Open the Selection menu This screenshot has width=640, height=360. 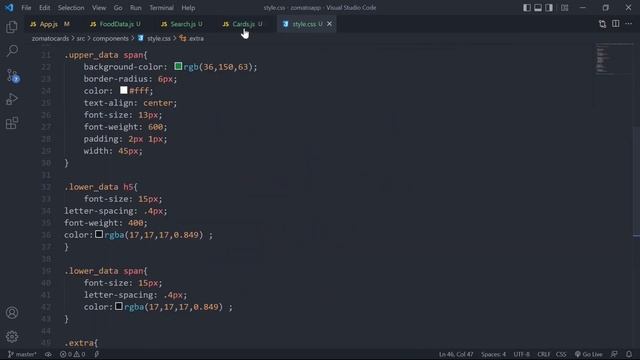[71, 8]
